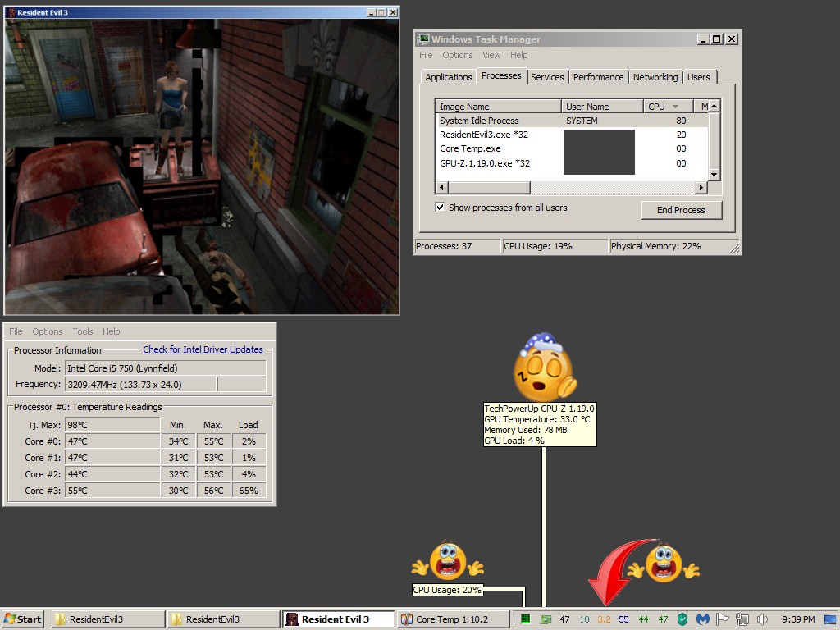Open the Core Temp File menu
Viewport: 840px width, 630px height.
tap(16, 331)
